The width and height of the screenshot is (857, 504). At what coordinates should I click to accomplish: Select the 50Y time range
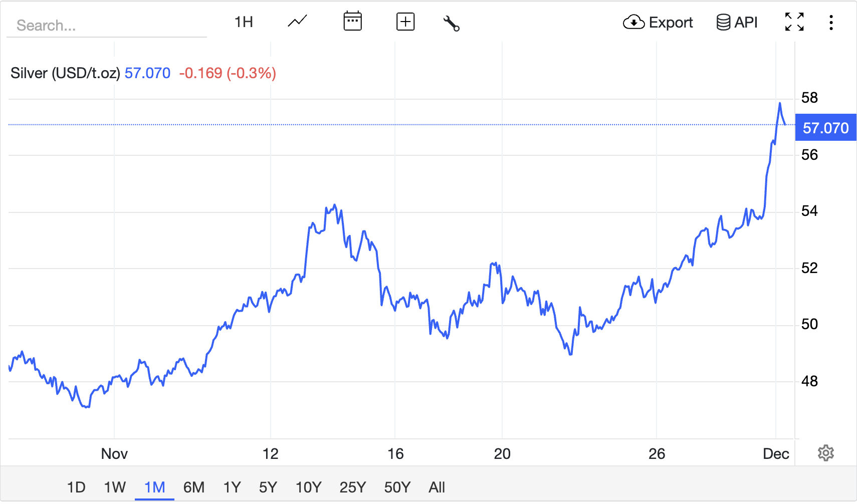(397, 486)
